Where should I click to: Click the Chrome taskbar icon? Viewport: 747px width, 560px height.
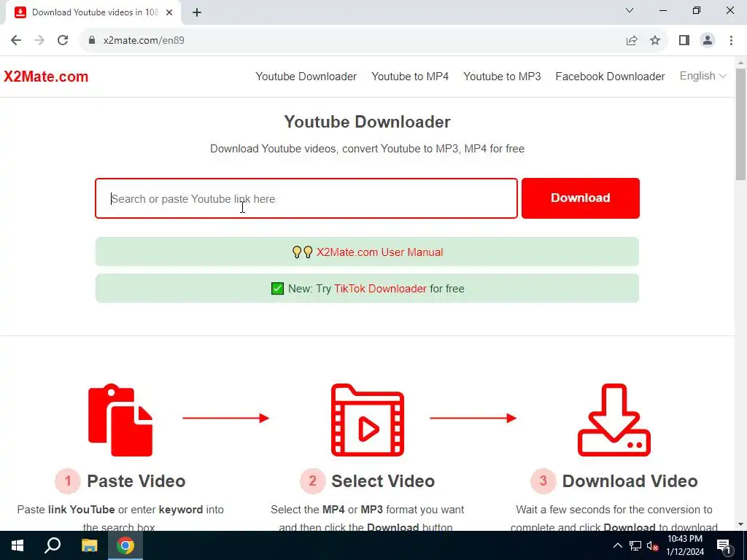point(125,545)
